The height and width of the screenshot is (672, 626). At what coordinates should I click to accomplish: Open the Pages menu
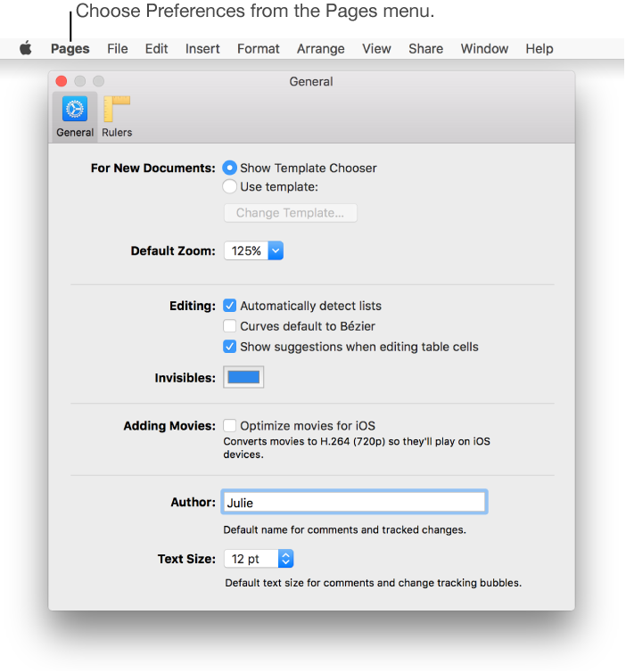pyautogui.click(x=70, y=49)
